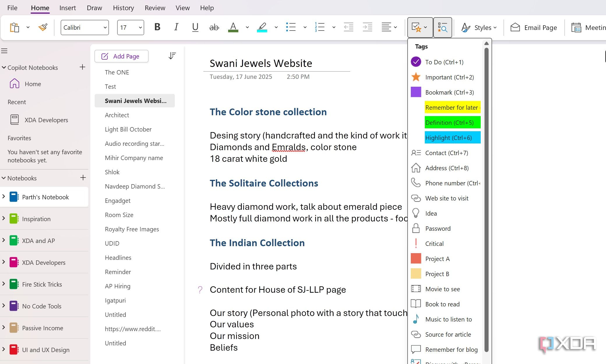
Task: Switch to the Review tab
Action: (155, 8)
